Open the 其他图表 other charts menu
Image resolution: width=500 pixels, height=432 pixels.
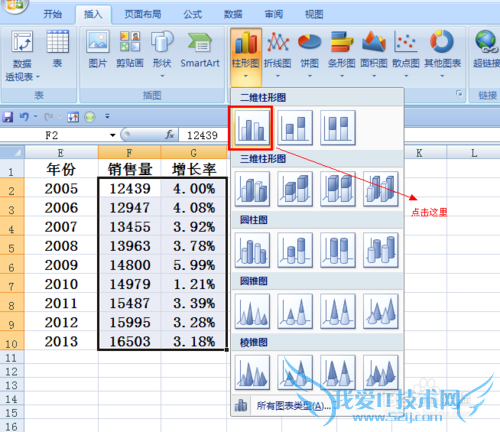pos(442,55)
